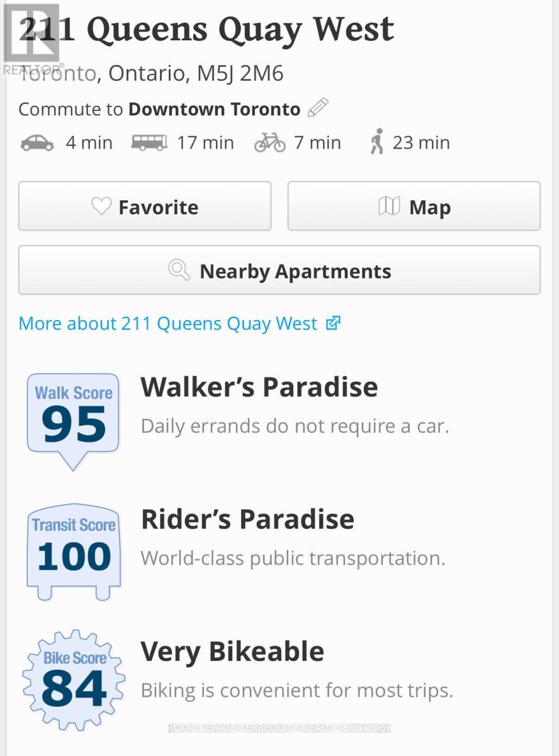Search Nearby Apartments button

tap(279, 271)
